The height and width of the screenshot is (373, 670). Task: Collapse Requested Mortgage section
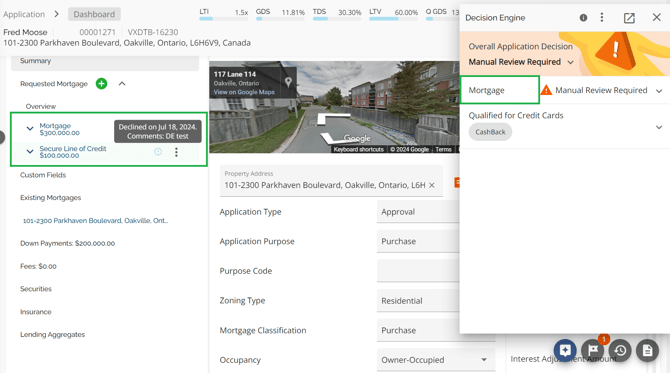coord(122,84)
